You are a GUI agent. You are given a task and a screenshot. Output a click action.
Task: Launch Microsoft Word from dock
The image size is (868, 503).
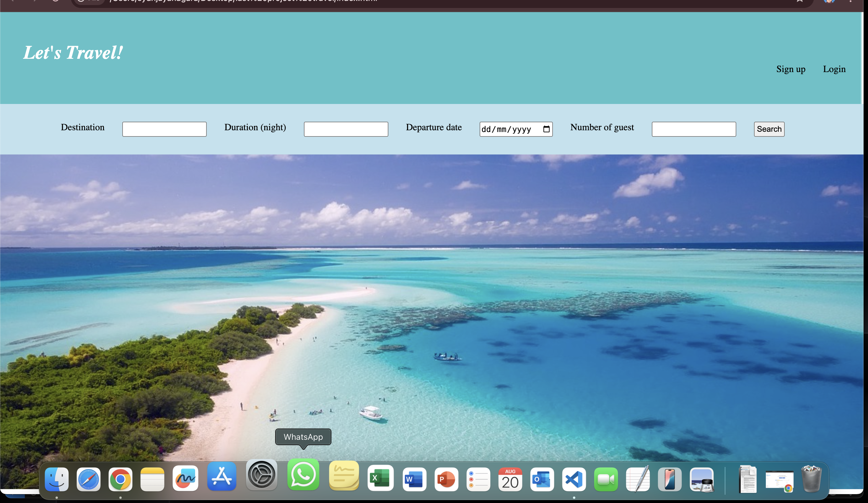tap(414, 479)
